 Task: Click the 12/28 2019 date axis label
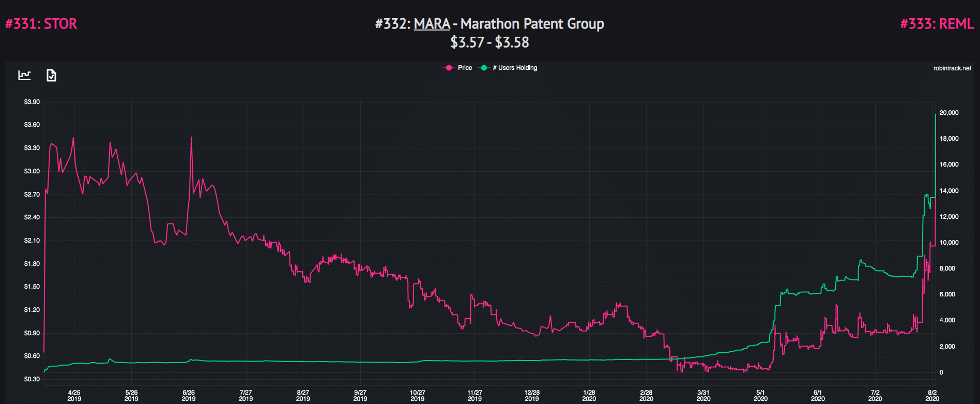pos(532,396)
